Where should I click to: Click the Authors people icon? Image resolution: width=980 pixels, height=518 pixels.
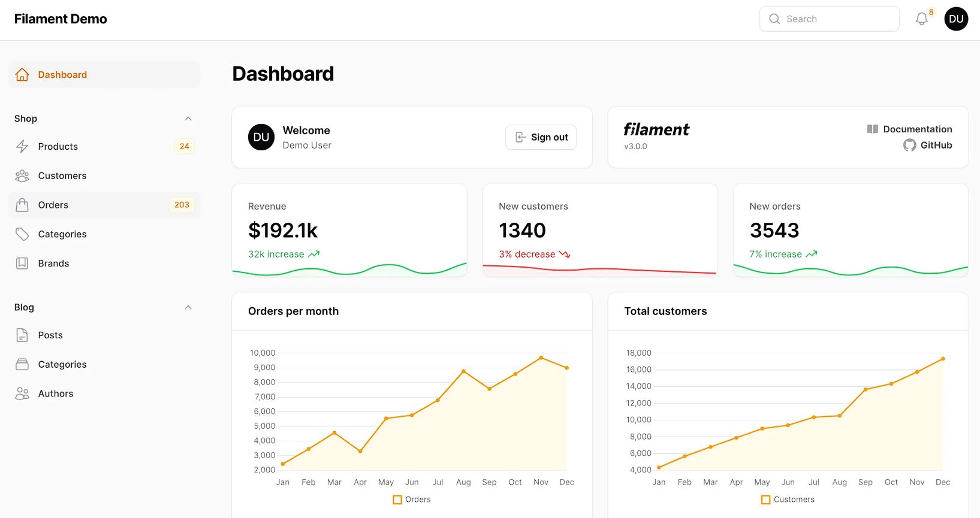pos(22,393)
